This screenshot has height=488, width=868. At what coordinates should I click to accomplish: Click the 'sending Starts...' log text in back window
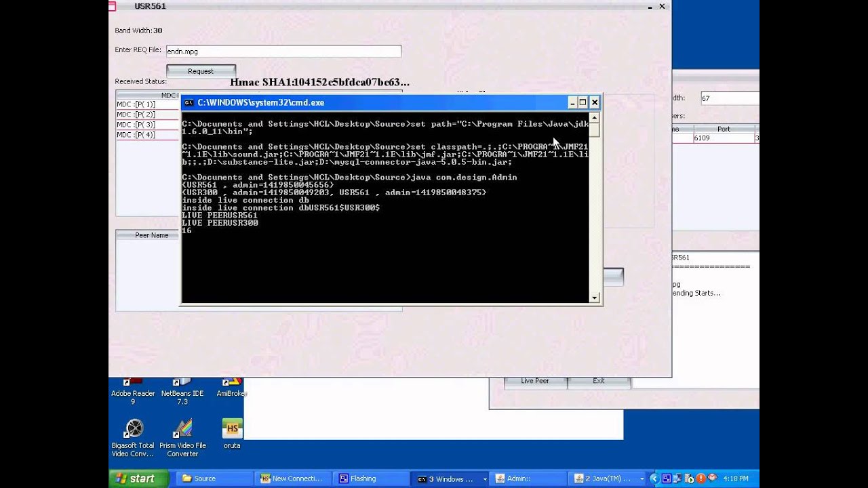(696, 293)
